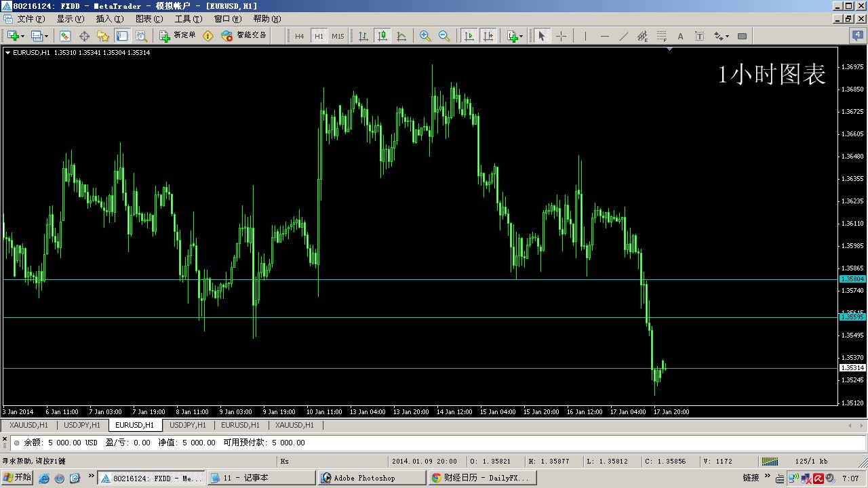Open the profiles dropdown arrow
This screenshot has width=868, height=488.
point(47,36)
